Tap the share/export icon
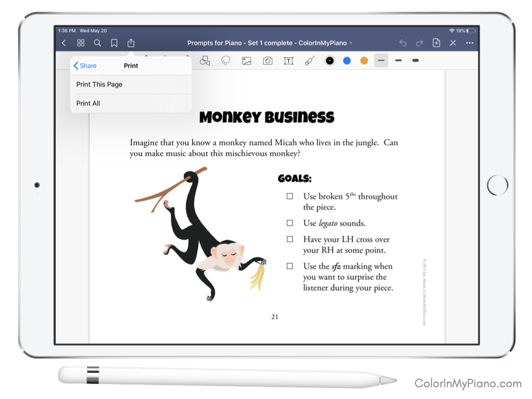The width and height of the screenshot is (532, 399). [131, 43]
